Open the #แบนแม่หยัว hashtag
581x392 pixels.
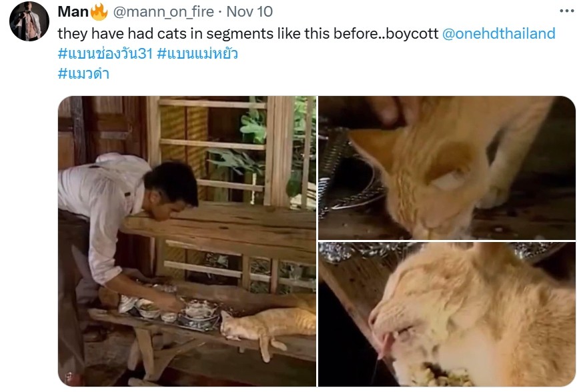point(197,54)
